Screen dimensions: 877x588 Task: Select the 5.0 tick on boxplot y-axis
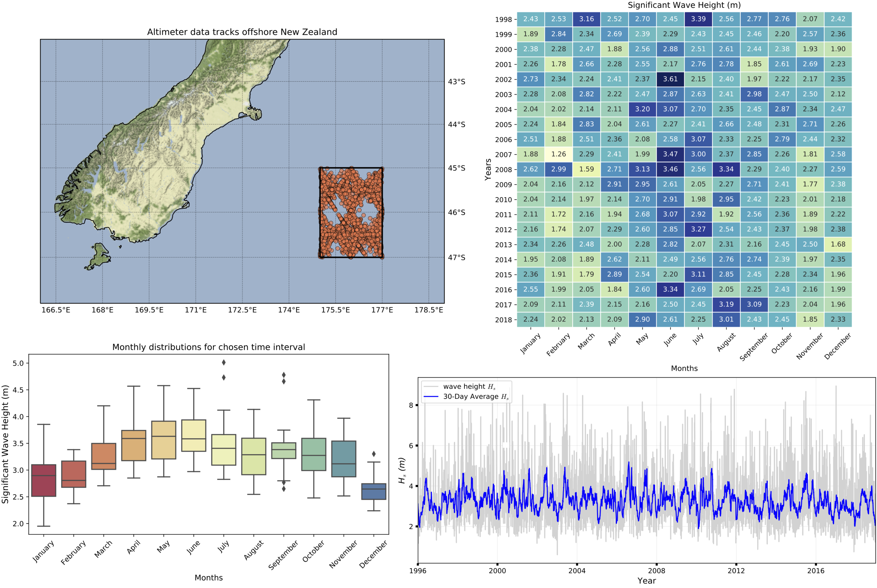(x=18, y=363)
